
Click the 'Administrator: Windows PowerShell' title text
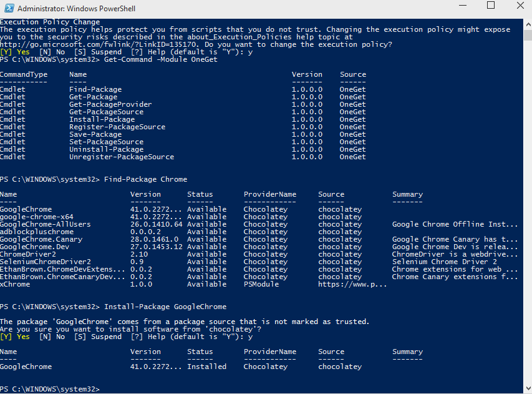(x=76, y=9)
